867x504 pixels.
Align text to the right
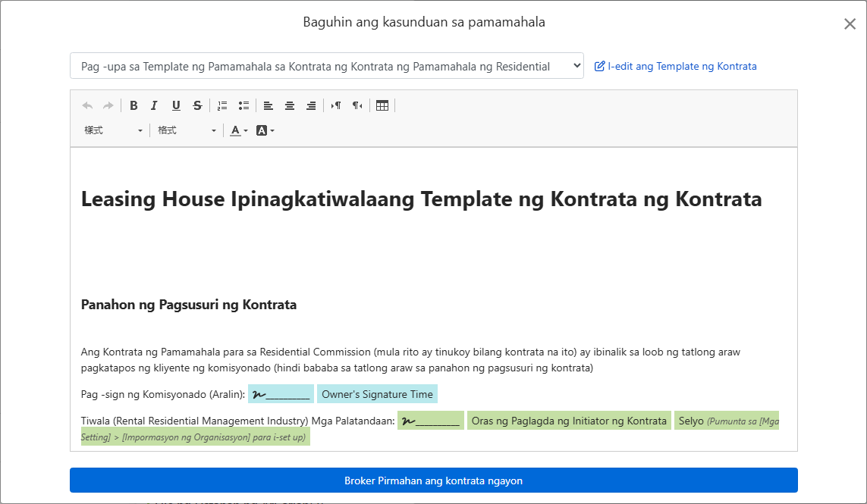coord(311,105)
